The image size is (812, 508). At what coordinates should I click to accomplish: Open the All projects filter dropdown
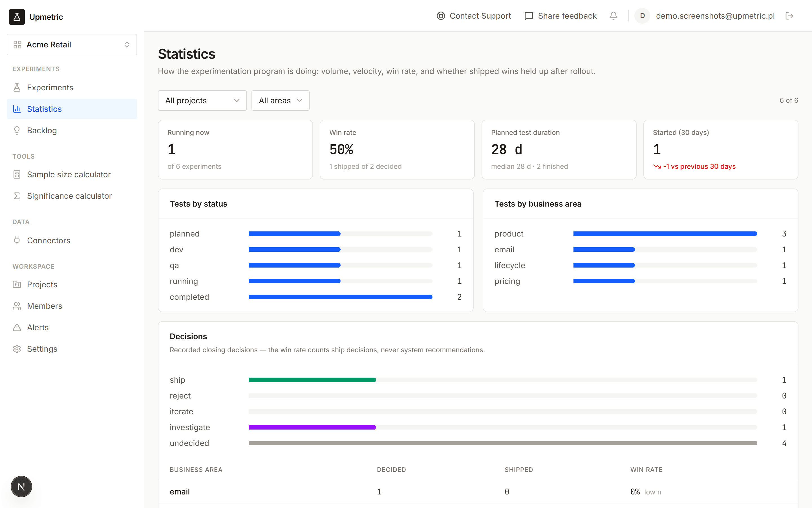(x=202, y=100)
